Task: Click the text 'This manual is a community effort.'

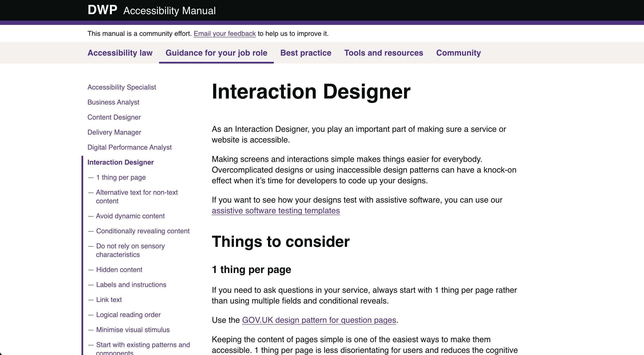Action: pyautogui.click(x=140, y=33)
